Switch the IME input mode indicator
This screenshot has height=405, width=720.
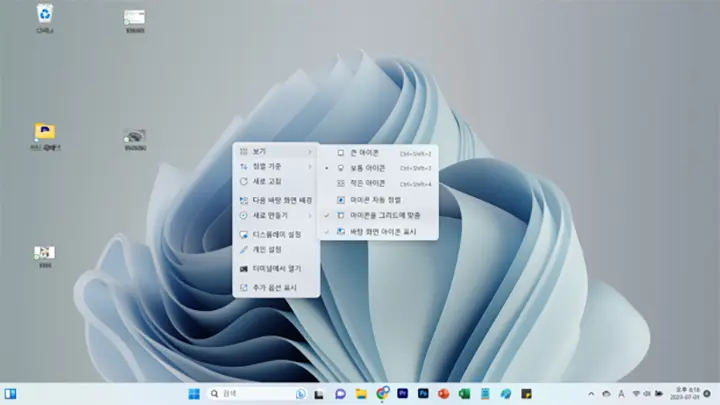[x=621, y=394]
